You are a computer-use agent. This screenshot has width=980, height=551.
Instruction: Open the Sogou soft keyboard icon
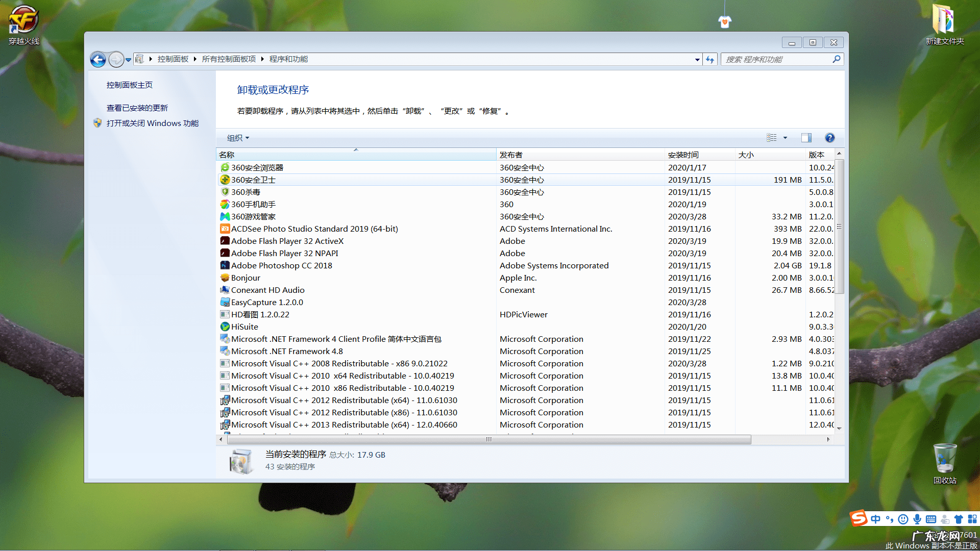pyautogui.click(x=931, y=519)
